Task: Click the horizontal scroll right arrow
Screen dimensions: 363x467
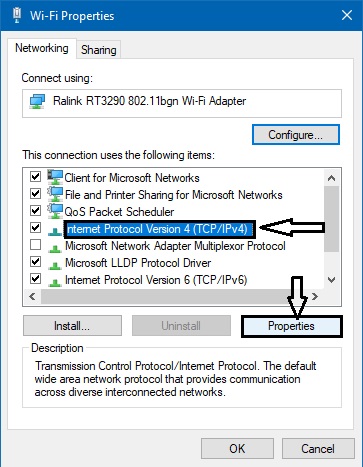Action: 315,296
